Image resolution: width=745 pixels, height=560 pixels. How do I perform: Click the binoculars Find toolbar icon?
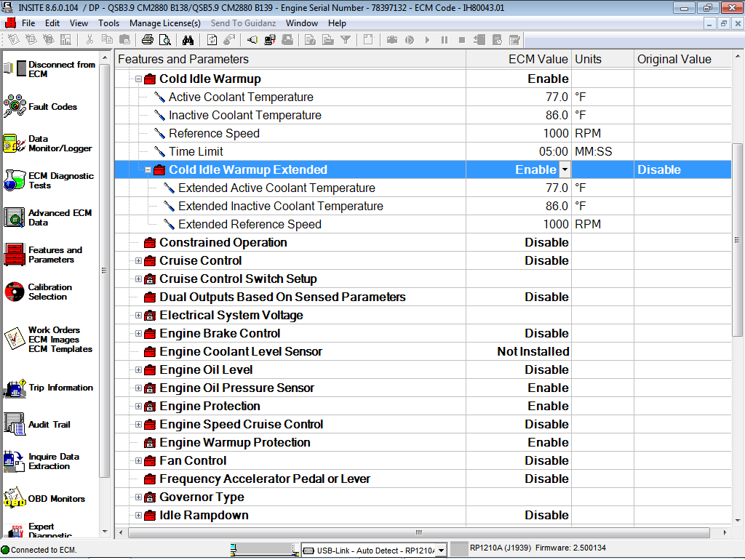tap(188, 40)
